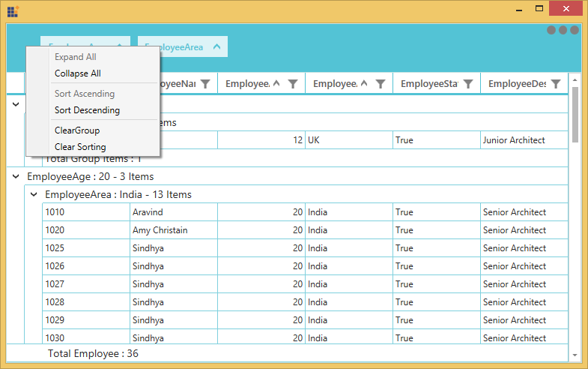Viewport: 588px width, 369px height.
Task: Click the sort arrow on EmployeeArea group chip
Action: pos(216,46)
